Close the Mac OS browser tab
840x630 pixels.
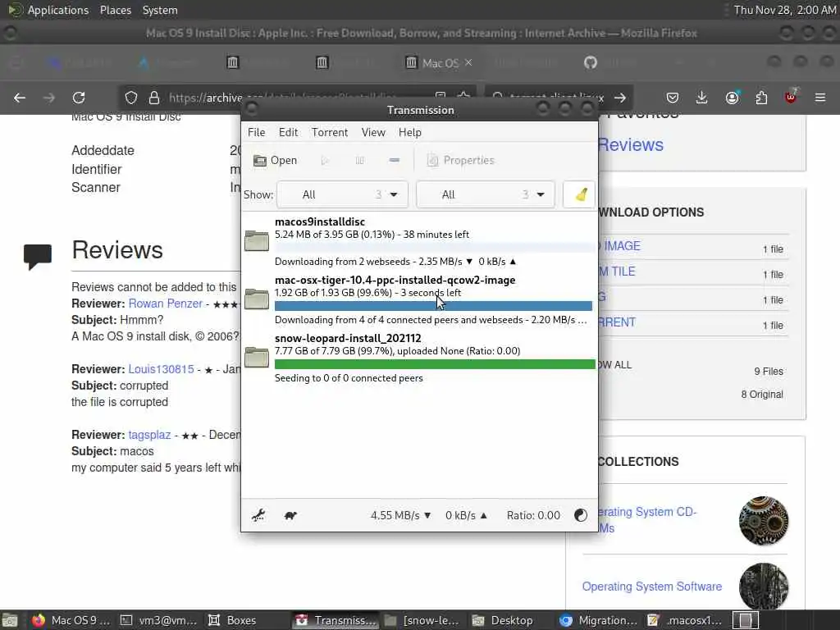(x=468, y=62)
